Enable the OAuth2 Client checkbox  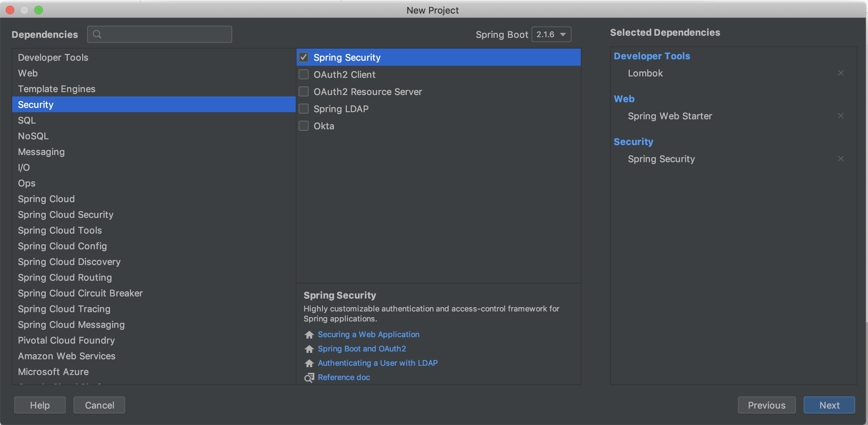304,74
